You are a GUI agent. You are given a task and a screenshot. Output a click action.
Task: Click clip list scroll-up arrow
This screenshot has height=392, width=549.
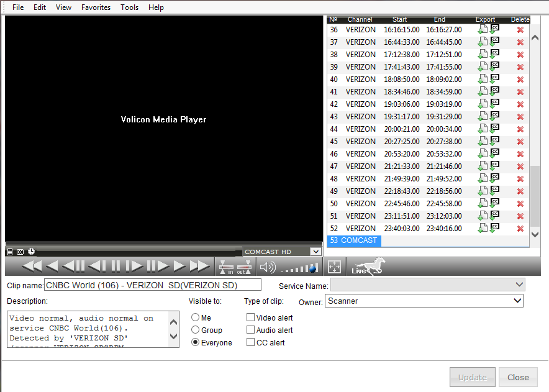click(535, 38)
